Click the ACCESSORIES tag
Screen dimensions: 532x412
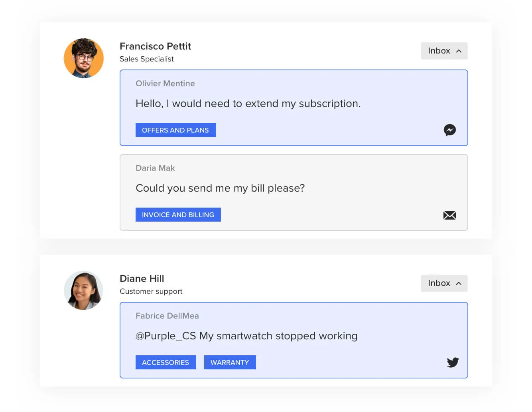click(166, 362)
